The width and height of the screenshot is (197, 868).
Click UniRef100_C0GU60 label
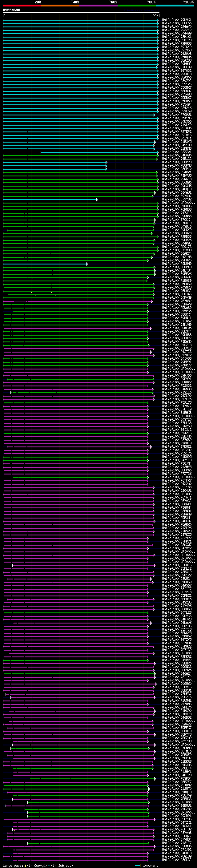click(176, 684)
